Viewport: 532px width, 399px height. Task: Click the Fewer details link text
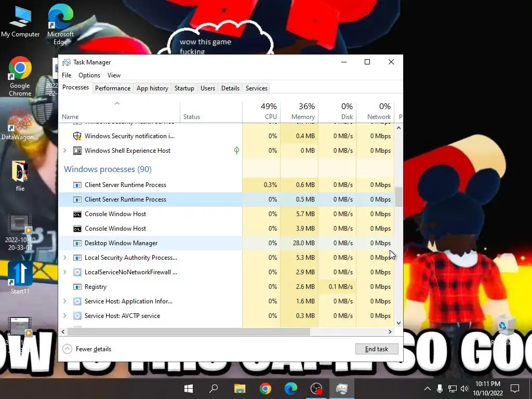click(94, 349)
